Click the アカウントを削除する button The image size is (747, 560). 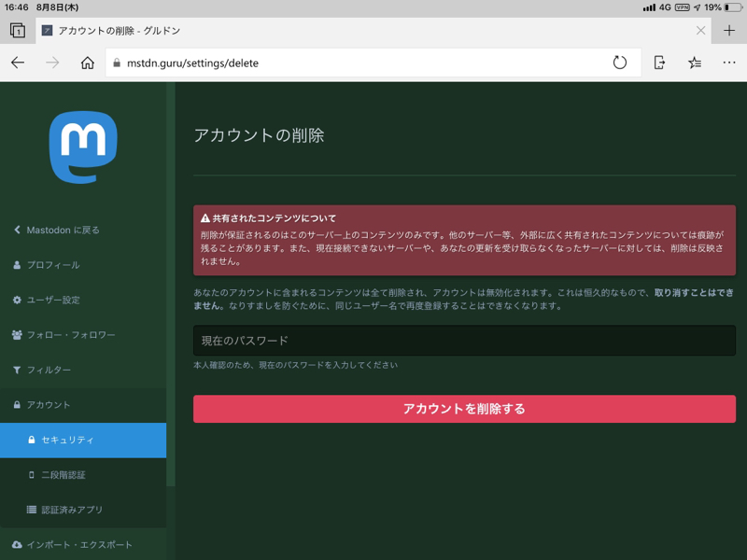click(x=464, y=409)
